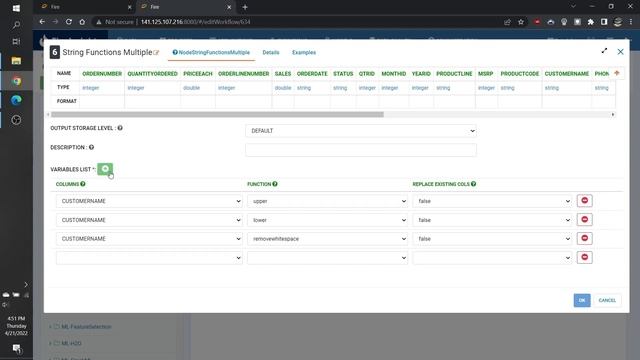Open File Explorer from taskbar
This screenshot has width=640, height=360.
(16, 61)
